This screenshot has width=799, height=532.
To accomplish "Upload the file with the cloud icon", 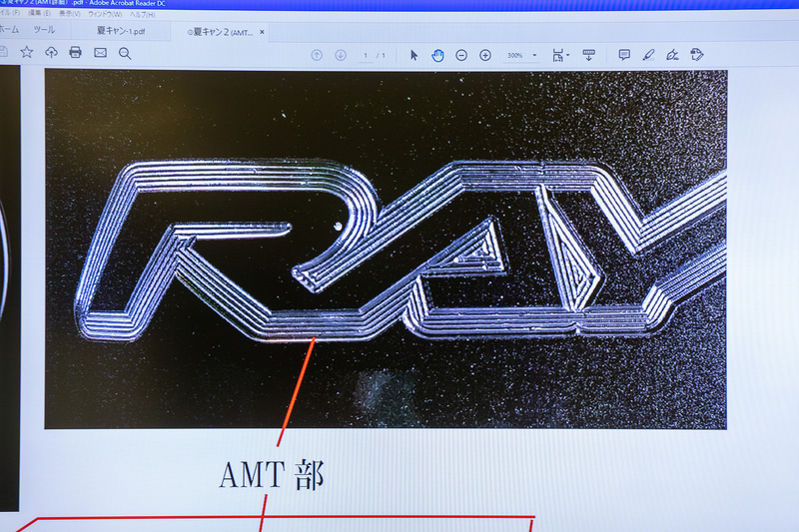I will [51, 52].
